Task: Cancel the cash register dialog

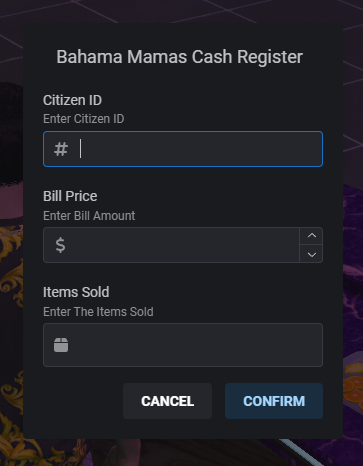Action: coord(167,401)
